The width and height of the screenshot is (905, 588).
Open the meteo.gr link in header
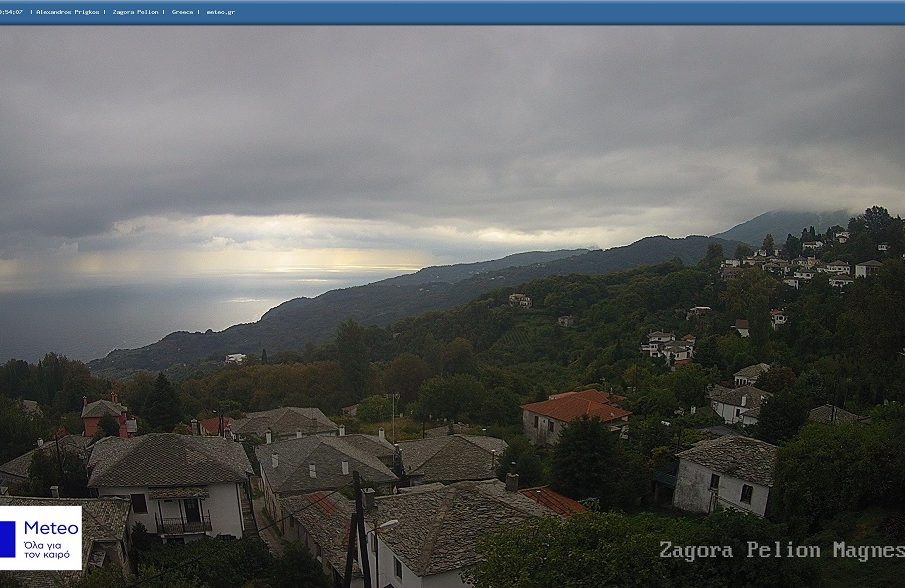(x=220, y=12)
